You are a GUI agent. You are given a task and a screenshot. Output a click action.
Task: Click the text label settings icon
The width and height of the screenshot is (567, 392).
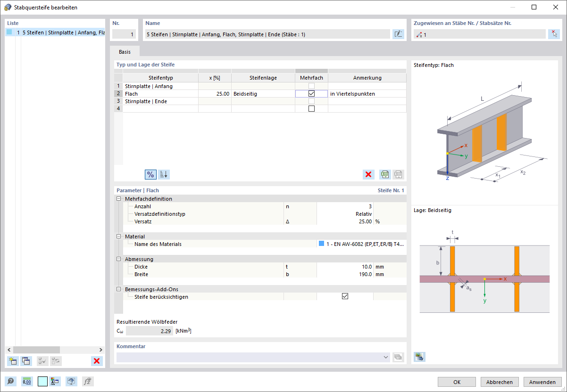click(55, 382)
